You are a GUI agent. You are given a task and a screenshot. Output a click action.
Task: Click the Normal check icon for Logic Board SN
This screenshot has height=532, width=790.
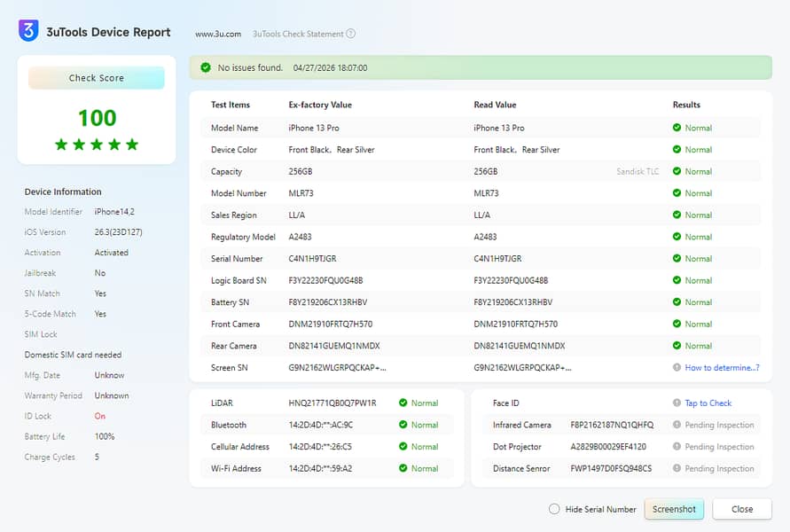tap(677, 280)
